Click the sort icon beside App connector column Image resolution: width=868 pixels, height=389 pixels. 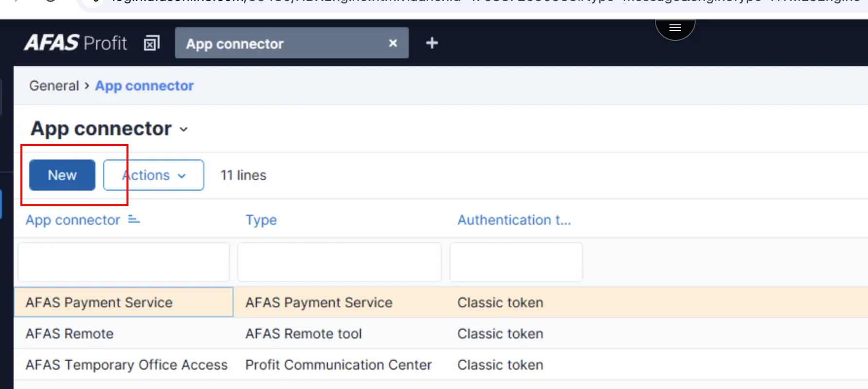pyautogui.click(x=134, y=220)
